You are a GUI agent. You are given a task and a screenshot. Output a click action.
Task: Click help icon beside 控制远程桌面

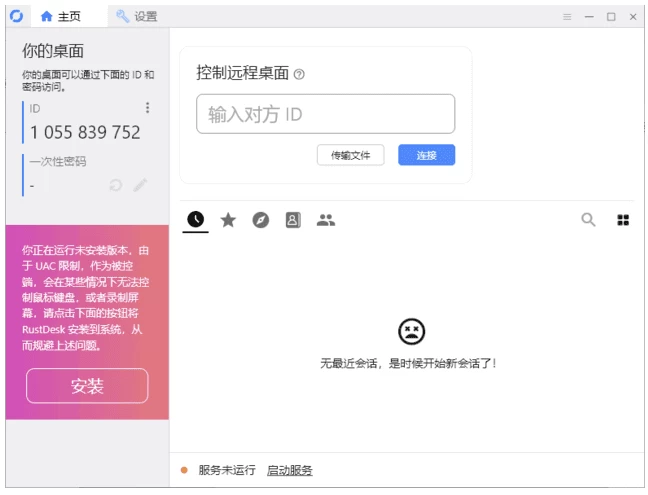coord(300,74)
